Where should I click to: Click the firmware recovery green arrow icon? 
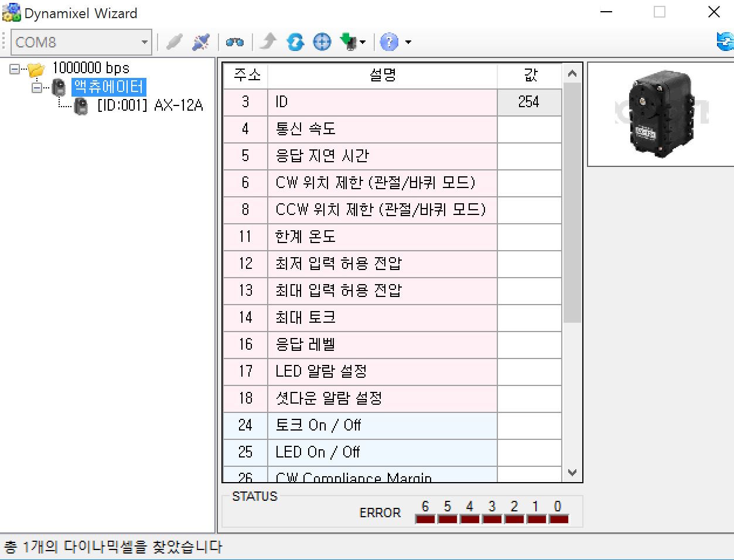[349, 42]
